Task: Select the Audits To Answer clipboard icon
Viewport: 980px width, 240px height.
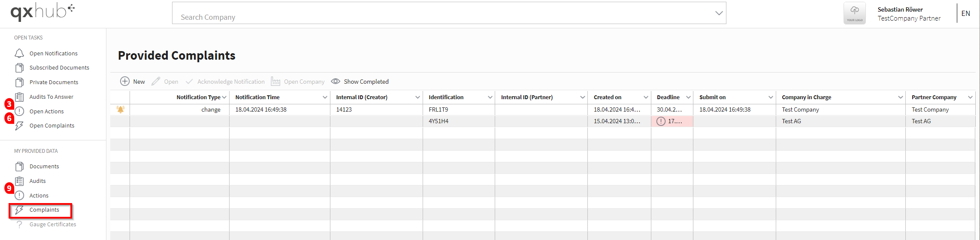Action: 19,97
